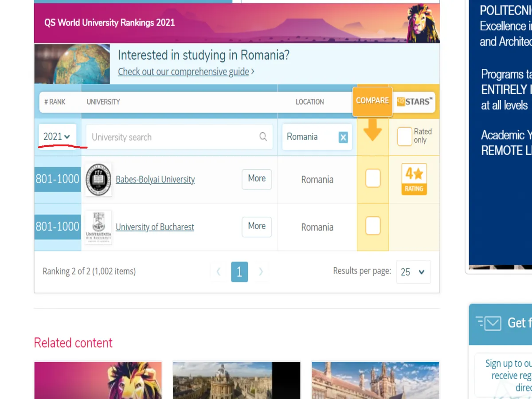Click the 4-star rating badge

coord(414,179)
